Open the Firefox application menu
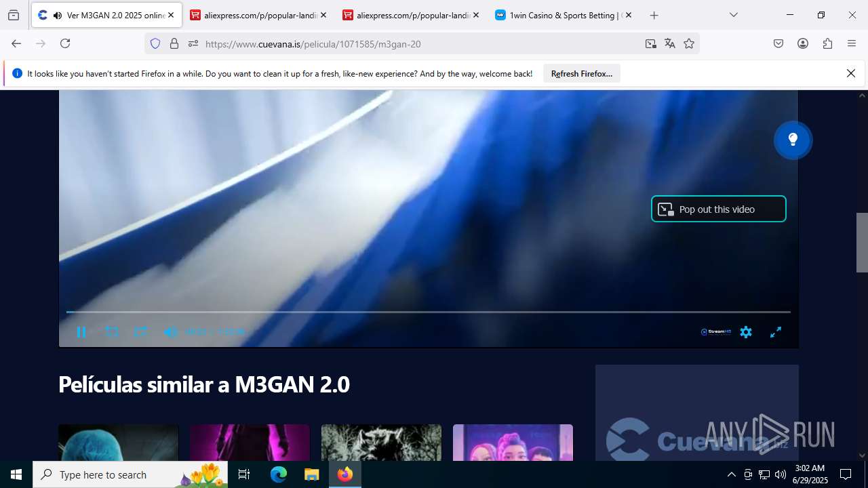Viewport: 868px width, 488px height. (x=852, y=43)
